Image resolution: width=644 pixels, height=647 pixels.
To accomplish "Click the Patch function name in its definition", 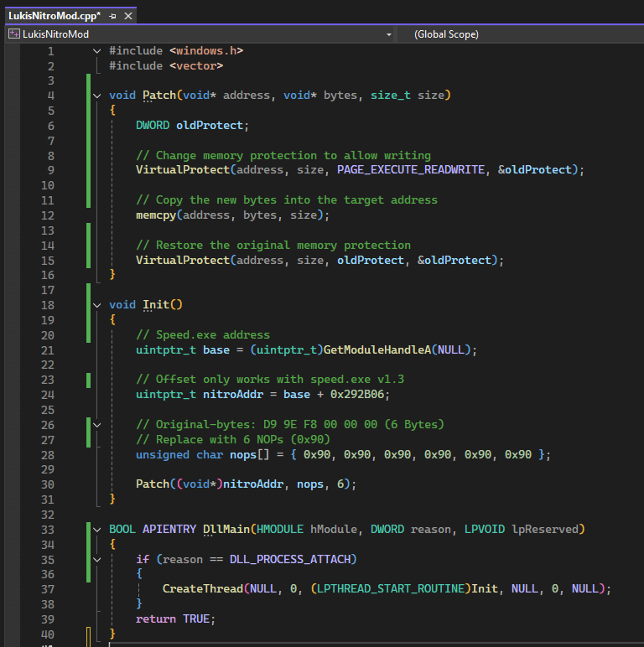I will (159, 96).
